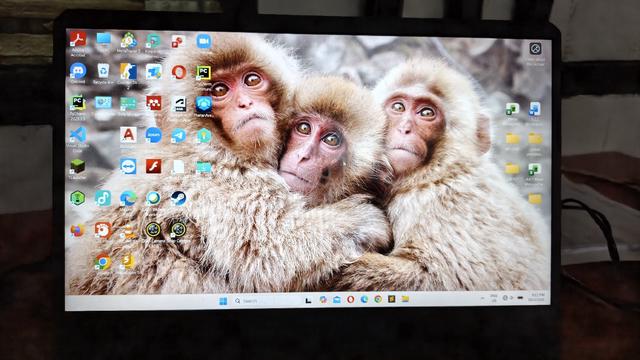Open Edge from the taskbar
The height and width of the screenshot is (360, 640).
pyautogui.click(x=364, y=300)
